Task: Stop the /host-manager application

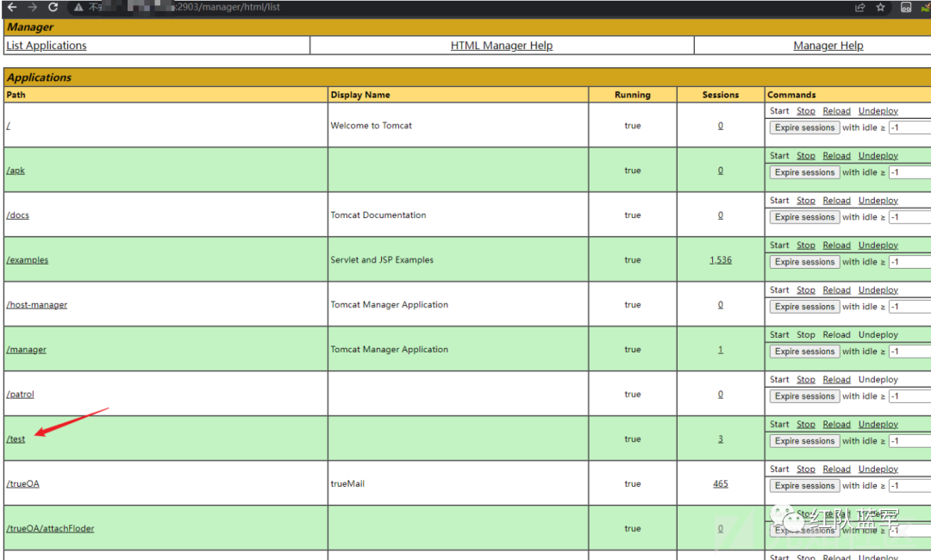Action: coord(806,290)
